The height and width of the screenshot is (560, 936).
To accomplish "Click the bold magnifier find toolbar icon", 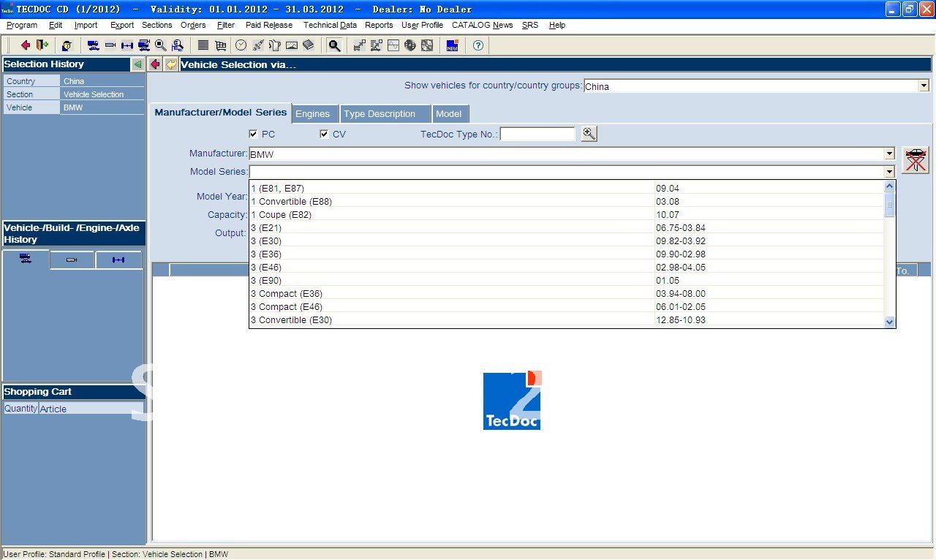I will point(334,45).
